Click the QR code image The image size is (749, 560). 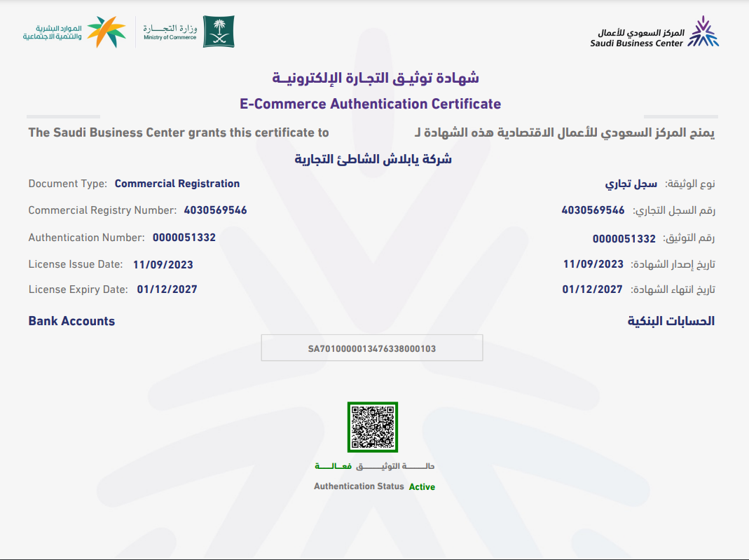[x=373, y=427]
